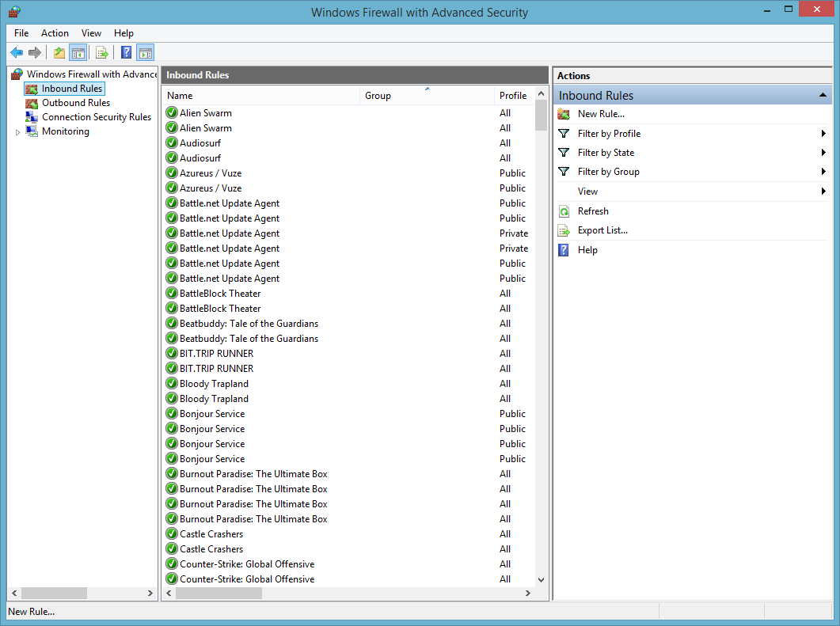Click the rules list scroll up arrow
This screenshot has width=840, height=626.
pyautogui.click(x=541, y=93)
